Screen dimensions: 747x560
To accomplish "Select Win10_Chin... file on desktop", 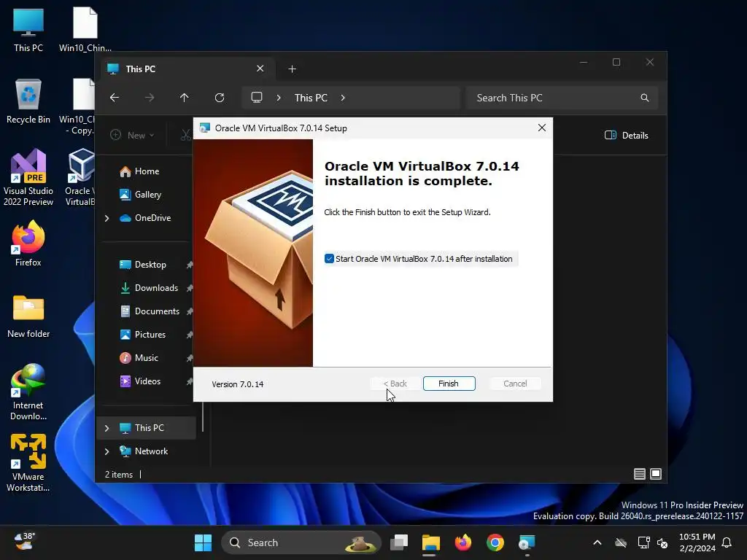I will click(85, 29).
